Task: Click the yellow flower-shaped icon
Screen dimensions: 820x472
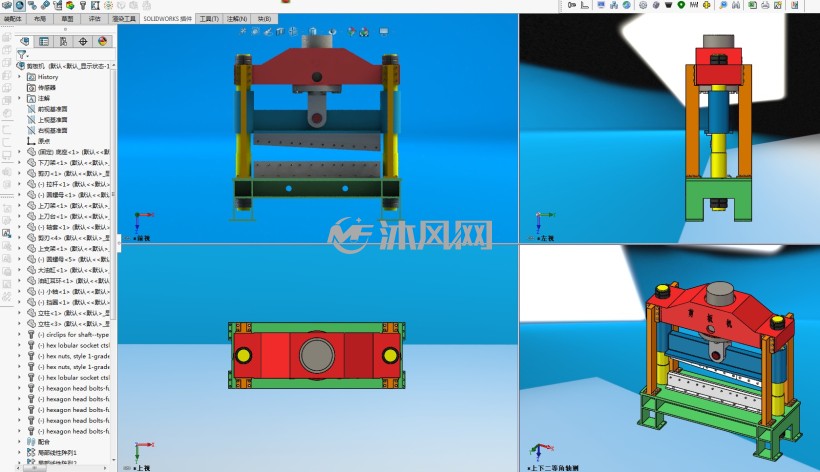Action: (x=707, y=5)
